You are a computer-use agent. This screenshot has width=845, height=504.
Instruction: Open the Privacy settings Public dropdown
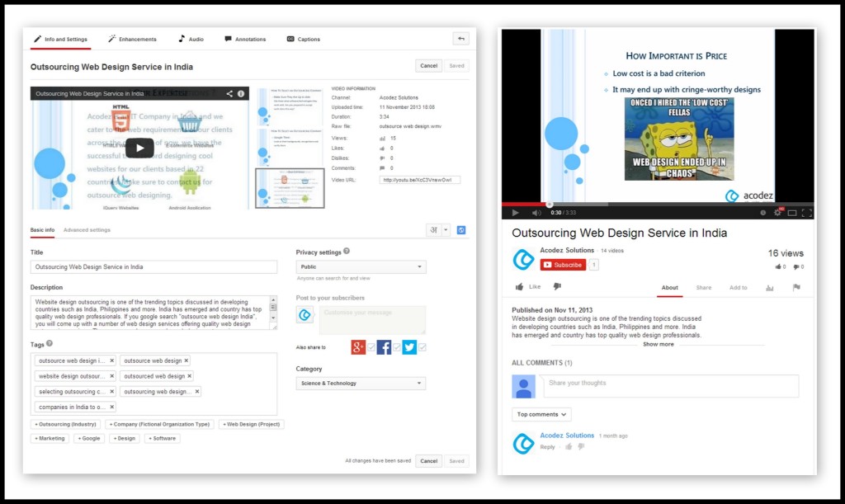click(361, 267)
